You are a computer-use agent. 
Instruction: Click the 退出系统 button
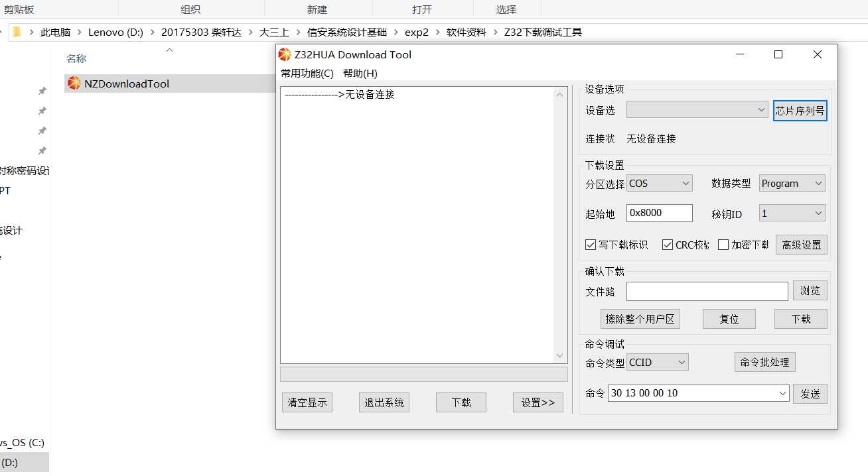(384, 402)
